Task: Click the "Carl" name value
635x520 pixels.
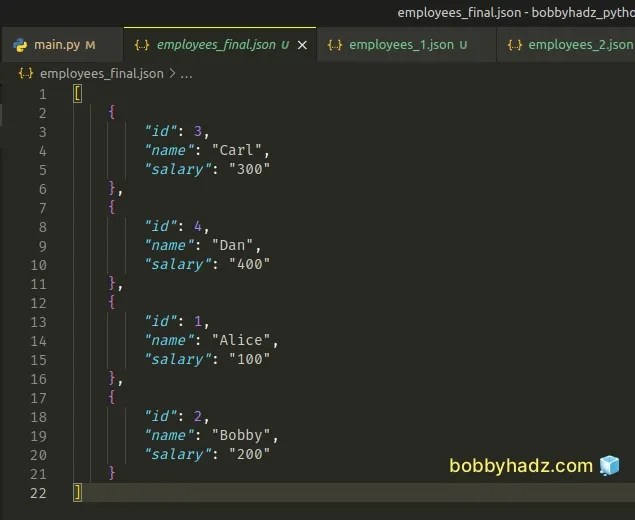Action: (x=237, y=150)
